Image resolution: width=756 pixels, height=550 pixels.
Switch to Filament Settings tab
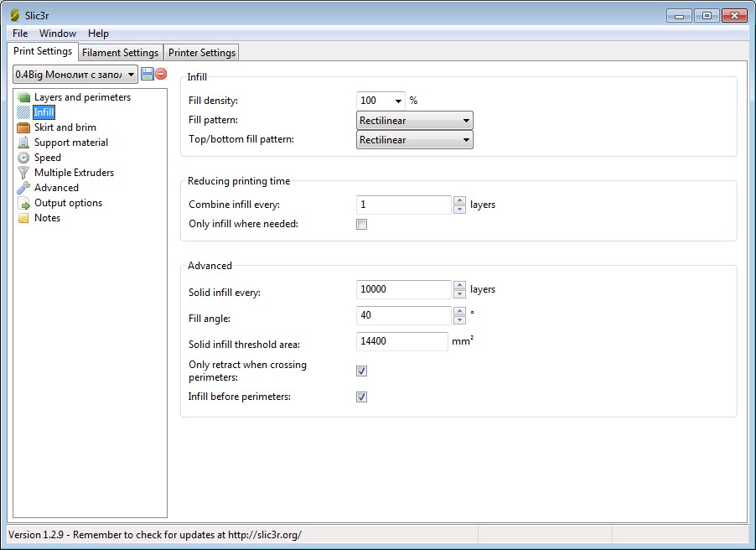120,53
